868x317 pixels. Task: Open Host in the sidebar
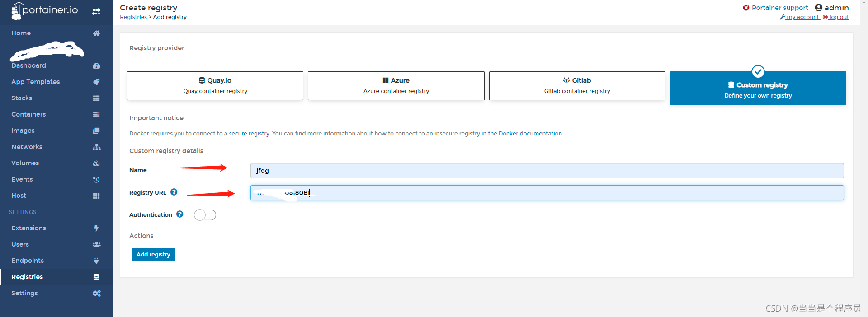[x=57, y=196]
